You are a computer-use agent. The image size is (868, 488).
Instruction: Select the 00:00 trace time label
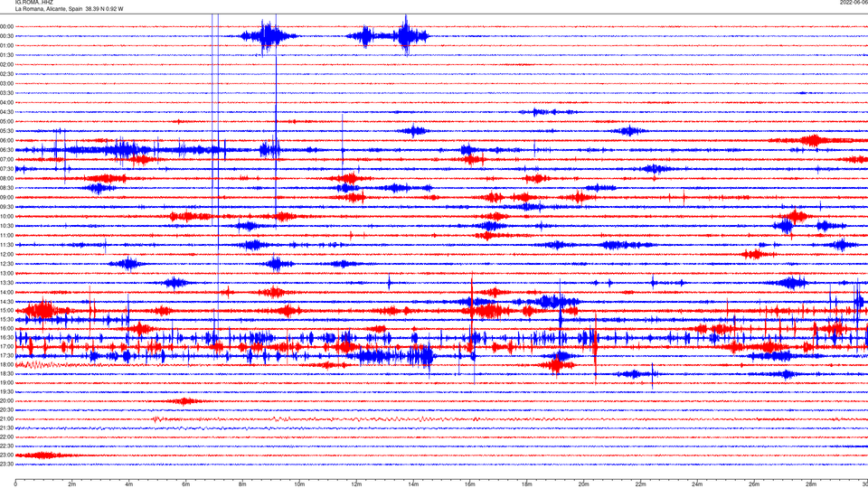coord(6,26)
